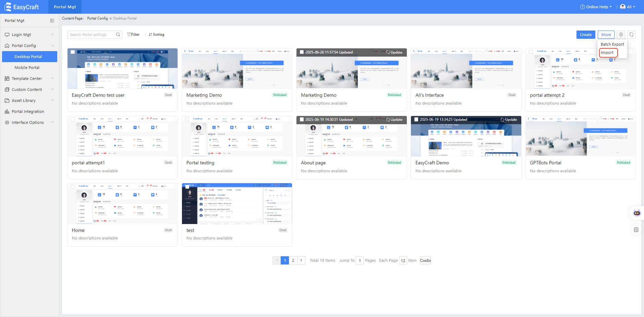Tick the About page card checkbox
The image size is (644, 317).
tap(302, 119)
